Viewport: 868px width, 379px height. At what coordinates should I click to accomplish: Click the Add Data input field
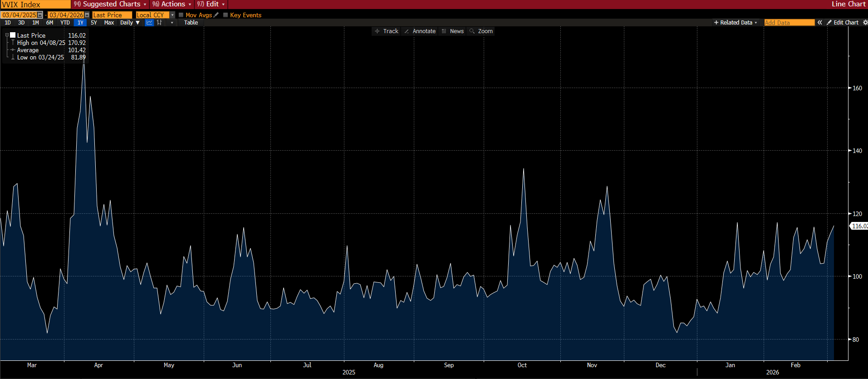tap(789, 22)
